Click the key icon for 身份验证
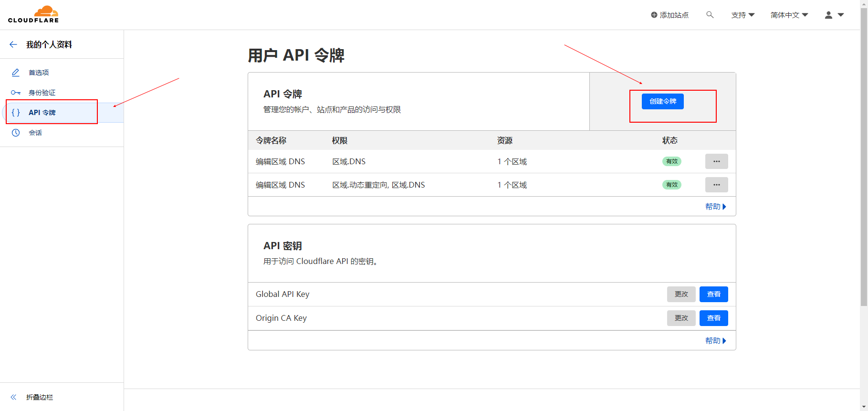 pos(16,93)
